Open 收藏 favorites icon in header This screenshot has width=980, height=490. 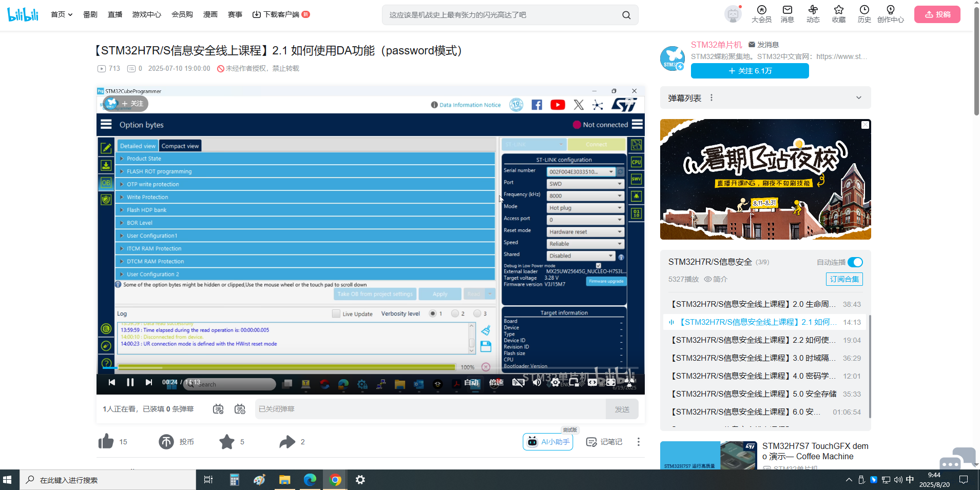839,14
